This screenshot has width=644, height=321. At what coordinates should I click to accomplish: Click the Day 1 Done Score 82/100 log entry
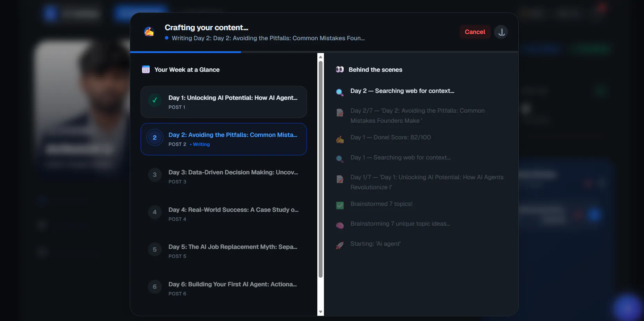[391, 137]
